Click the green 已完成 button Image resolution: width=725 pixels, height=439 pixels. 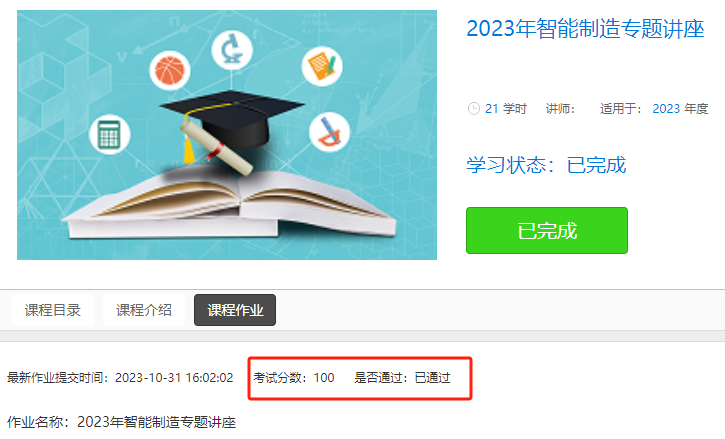(547, 230)
